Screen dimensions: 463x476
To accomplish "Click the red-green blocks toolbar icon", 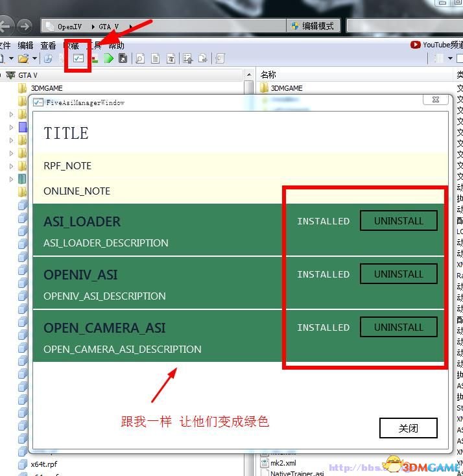I will tap(95, 58).
